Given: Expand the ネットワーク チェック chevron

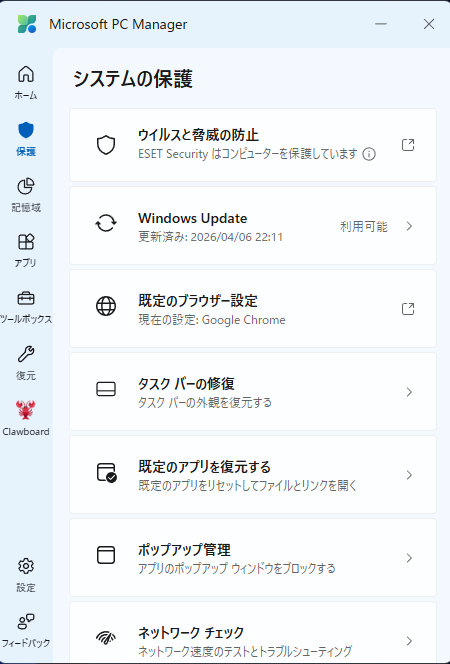Looking at the screenshot, I should pos(409,641).
